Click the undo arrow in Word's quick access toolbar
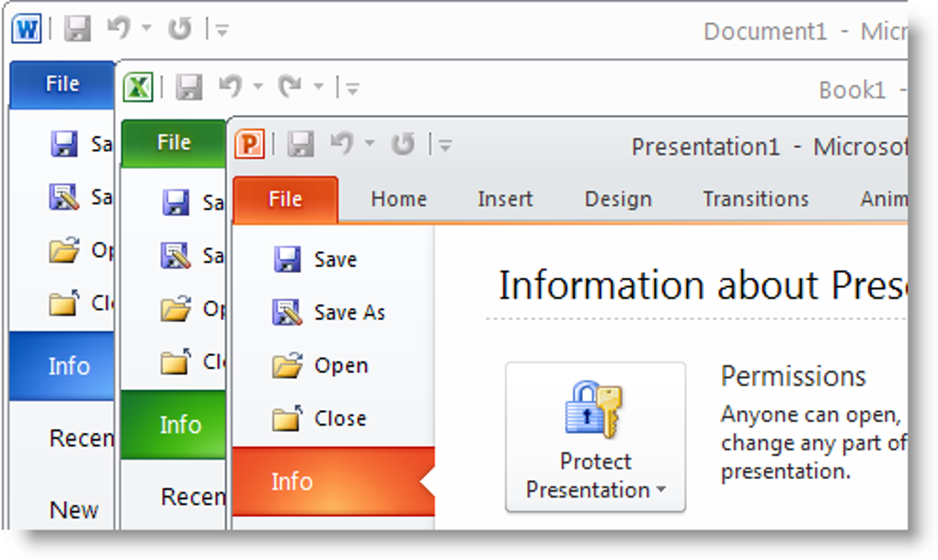The height and width of the screenshot is (560, 938). click(x=118, y=29)
